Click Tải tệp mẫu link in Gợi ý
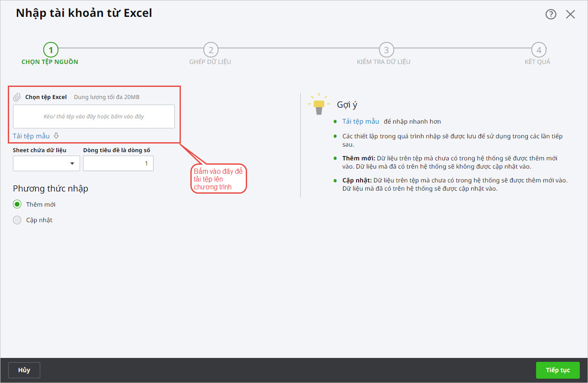588x383 pixels. 360,121
